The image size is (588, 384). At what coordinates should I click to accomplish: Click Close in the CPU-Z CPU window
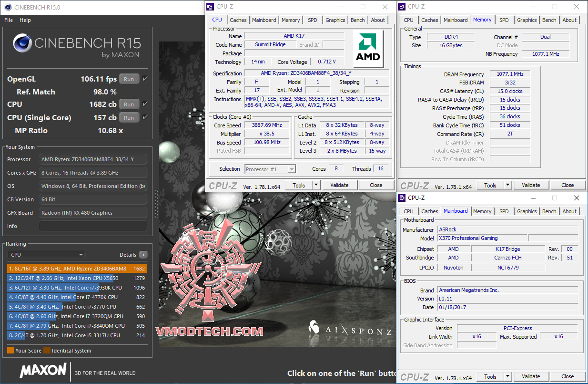coord(376,185)
